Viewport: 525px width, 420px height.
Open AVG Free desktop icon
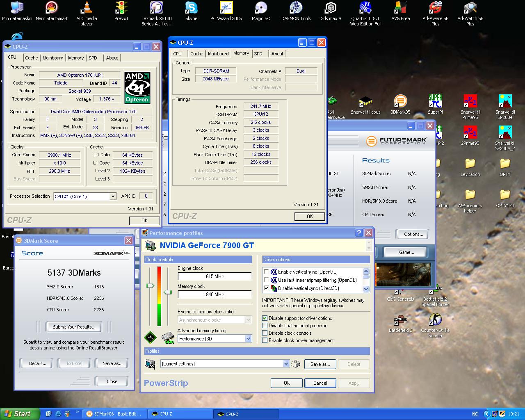click(x=400, y=11)
